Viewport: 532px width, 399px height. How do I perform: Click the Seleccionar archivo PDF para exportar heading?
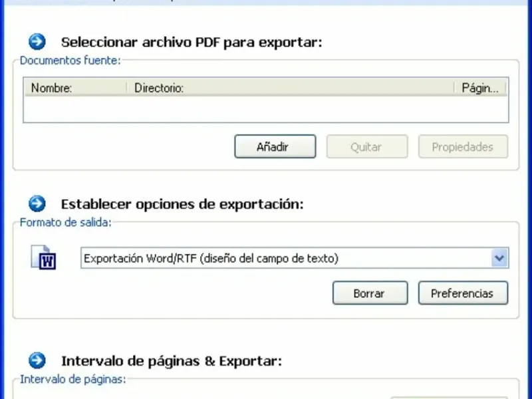(192, 43)
